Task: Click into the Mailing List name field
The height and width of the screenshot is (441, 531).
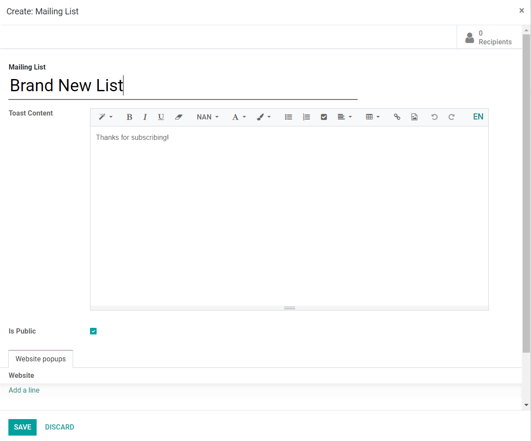Action: pyautogui.click(x=183, y=85)
